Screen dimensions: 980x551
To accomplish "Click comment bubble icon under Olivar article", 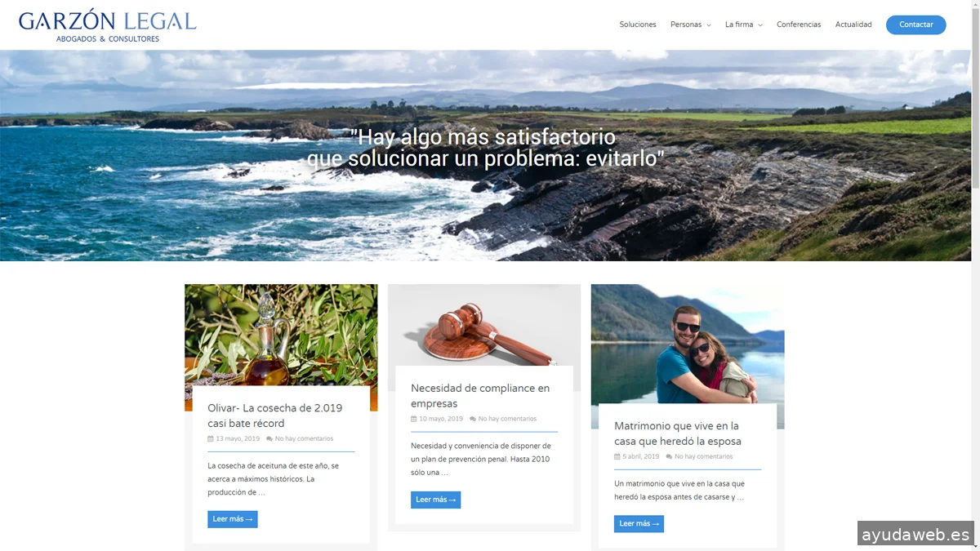I will coord(269,439).
